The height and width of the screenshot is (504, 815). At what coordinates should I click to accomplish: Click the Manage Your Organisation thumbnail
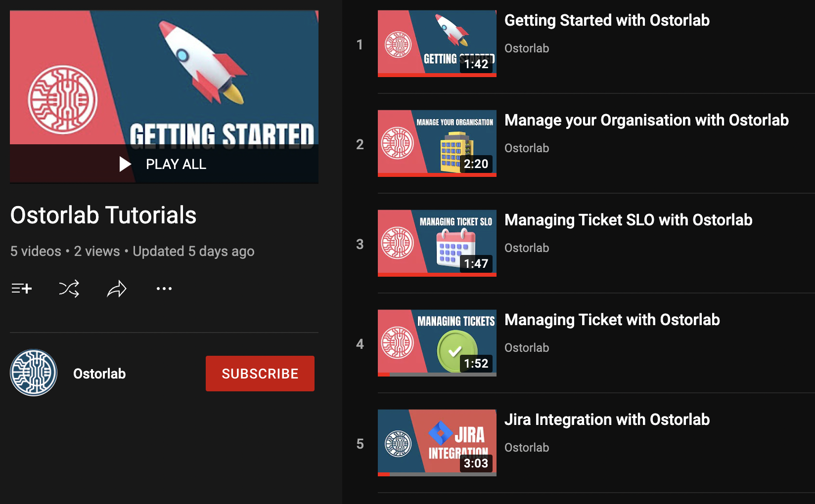(x=437, y=143)
